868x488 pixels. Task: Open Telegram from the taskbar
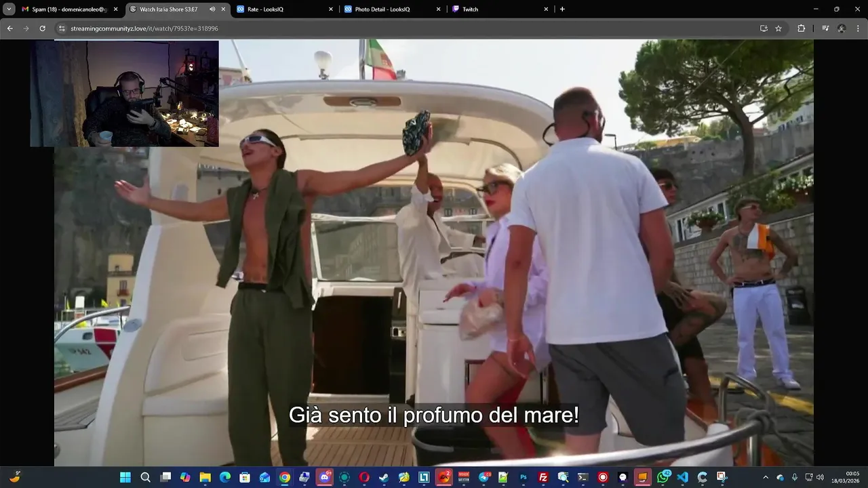pyautogui.click(x=484, y=477)
